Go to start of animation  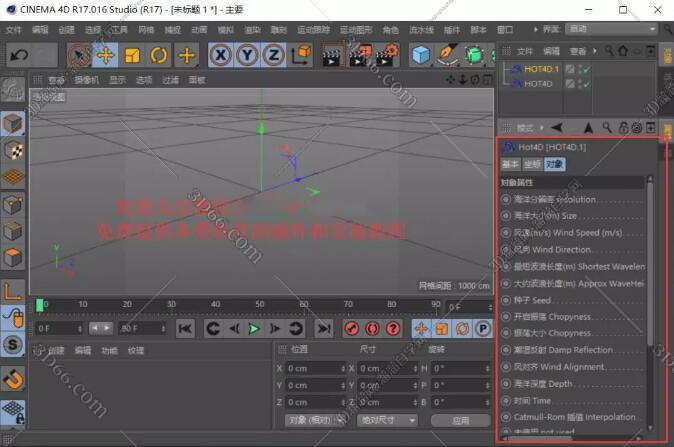(185, 329)
